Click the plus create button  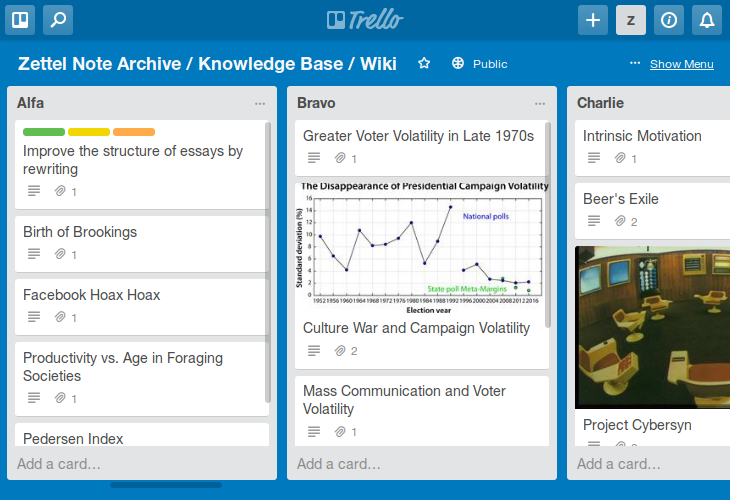(x=593, y=20)
